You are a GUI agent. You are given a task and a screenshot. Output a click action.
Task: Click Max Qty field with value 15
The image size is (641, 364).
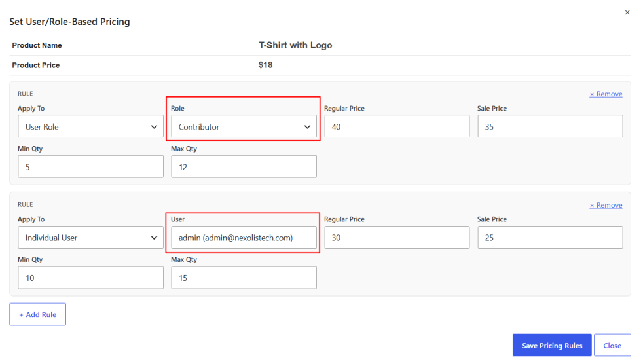coord(244,278)
